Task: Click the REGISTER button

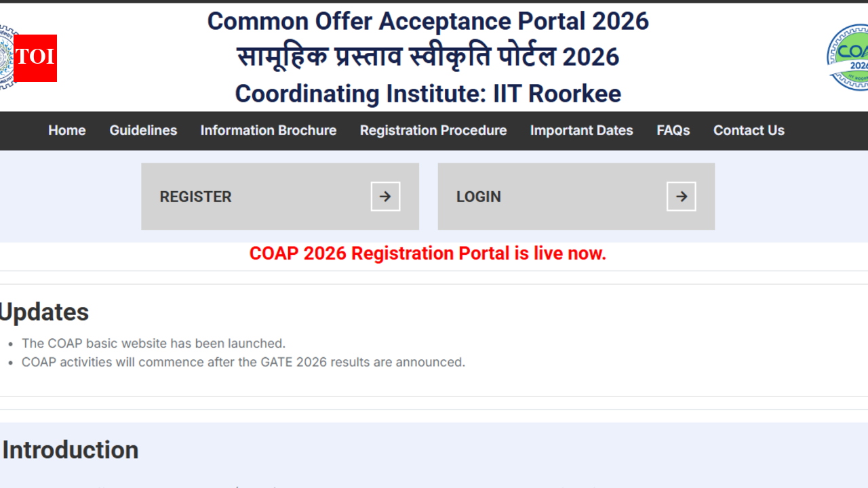Action: pyautogui.click(x=279, y=197)
